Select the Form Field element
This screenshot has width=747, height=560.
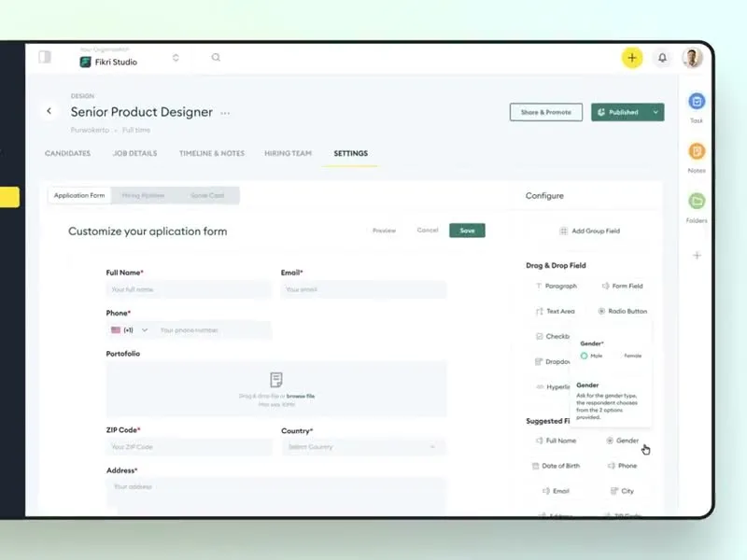(x=622, y=286)
